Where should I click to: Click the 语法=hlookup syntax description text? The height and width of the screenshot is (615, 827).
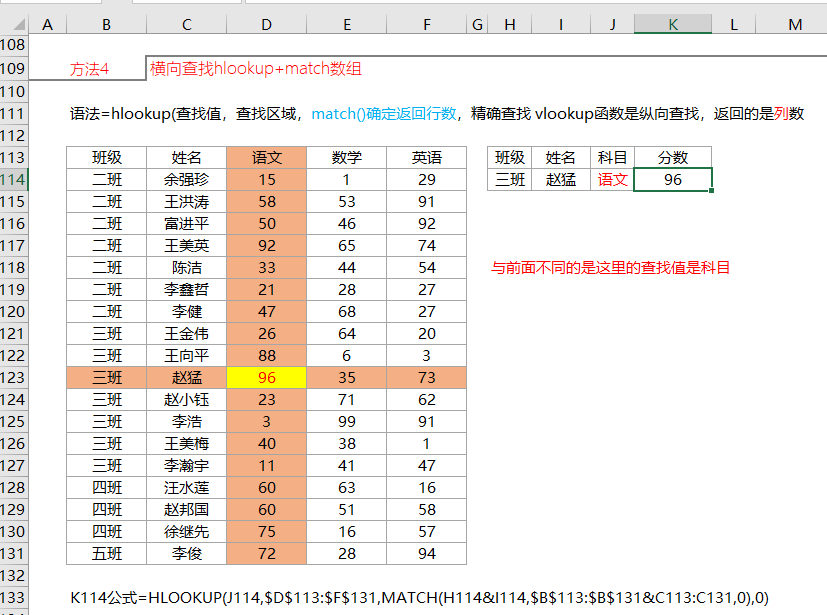(x=437, y=114)
